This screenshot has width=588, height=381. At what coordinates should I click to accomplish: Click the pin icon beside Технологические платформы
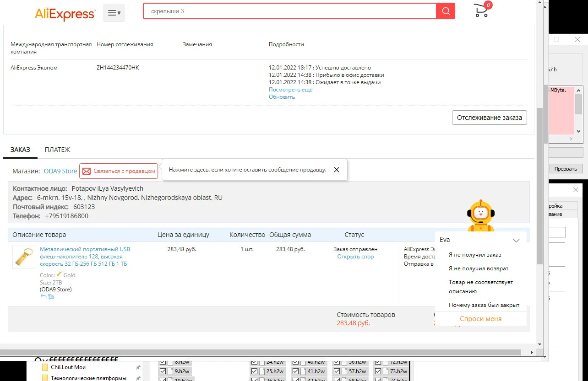tap(138, 378)
